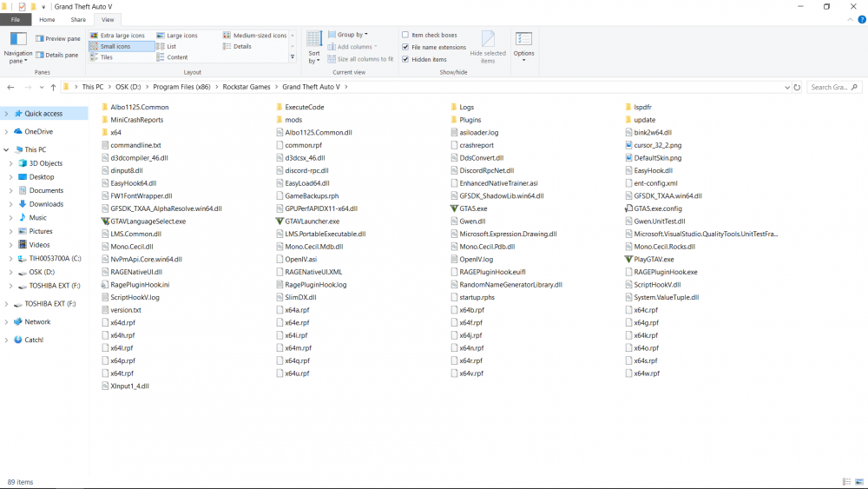
Task: Select TIH0053700A (C:) drive
Action: pos(55,258)
